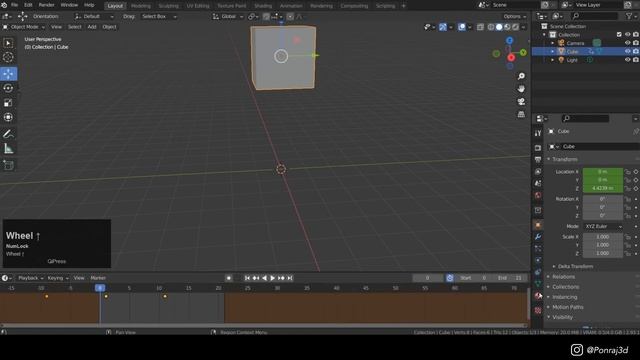640x360 pixels.
Task: Open the Tool properties tab icon
Action: [538, 133]
